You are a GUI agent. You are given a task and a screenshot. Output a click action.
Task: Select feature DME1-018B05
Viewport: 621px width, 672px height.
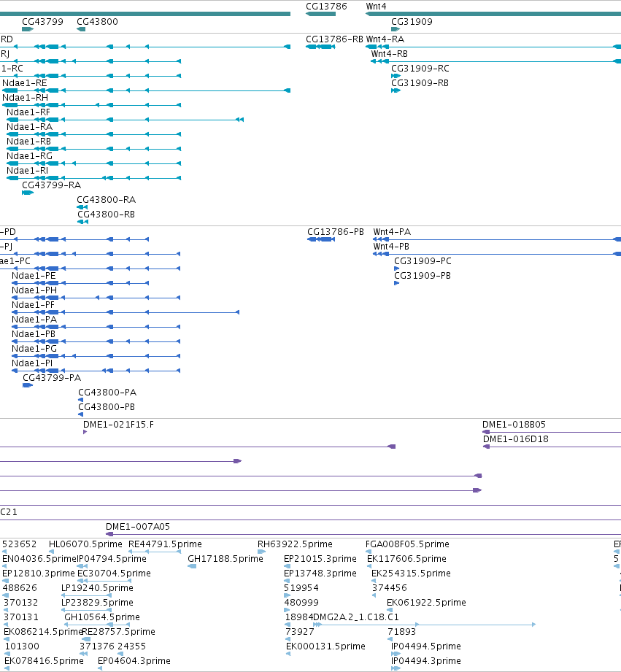(x=514, y=424)
